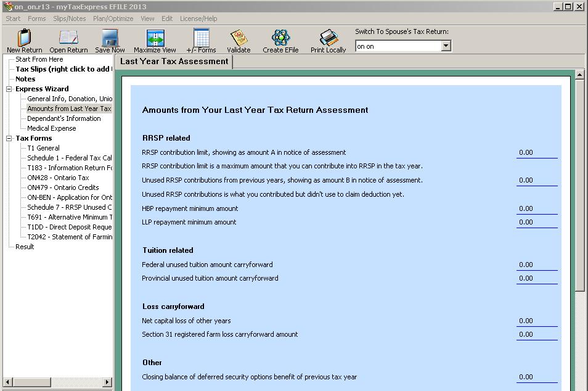
Task: Open the Slips/Notes menu
Action: [70, 19]
